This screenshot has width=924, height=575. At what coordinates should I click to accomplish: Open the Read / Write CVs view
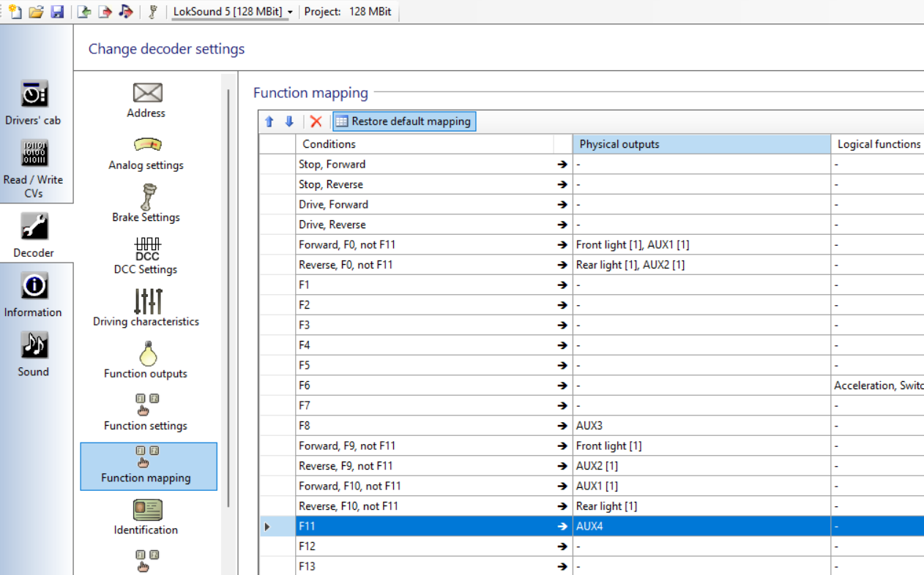(x=34, y=169)
